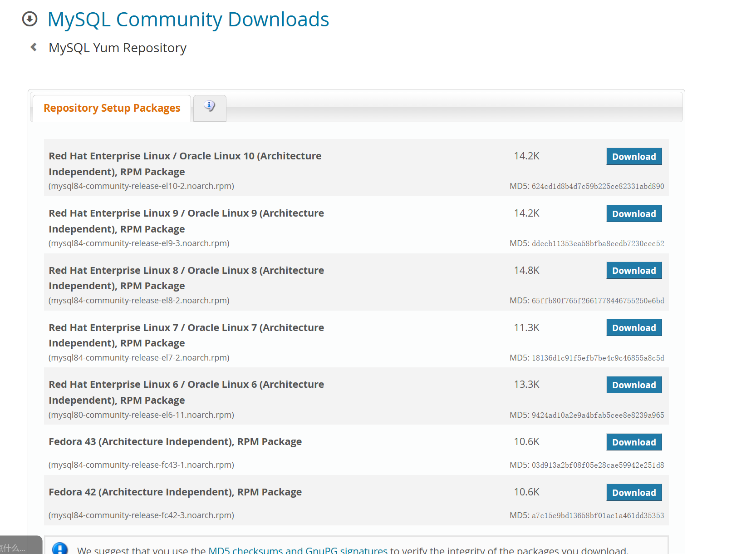Click the blue info icon near the MD5 suggestion
756x554 pixels.
[60, 548]
